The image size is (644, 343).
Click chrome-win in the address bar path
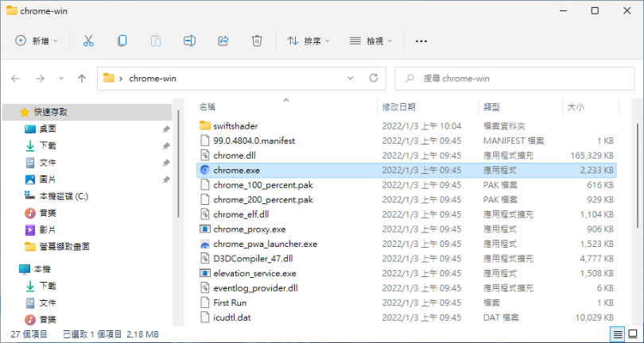pos(153,79)
